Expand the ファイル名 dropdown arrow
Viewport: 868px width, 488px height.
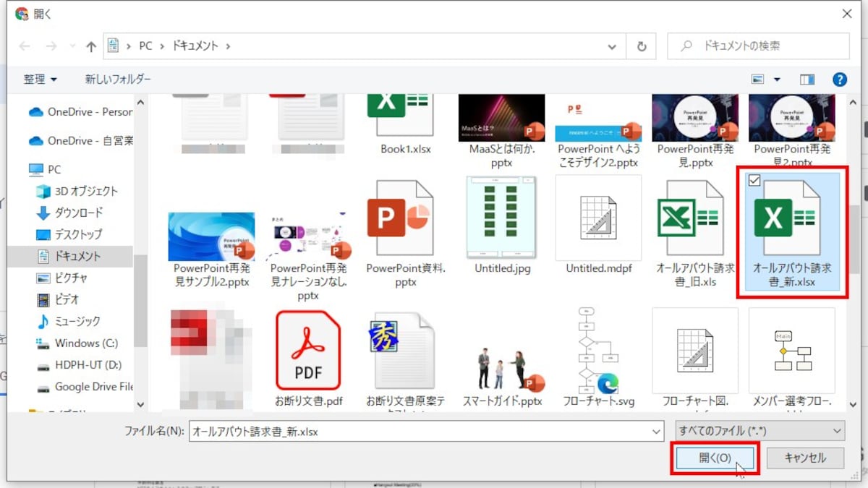pyautogui.click(x=657, y=432)
